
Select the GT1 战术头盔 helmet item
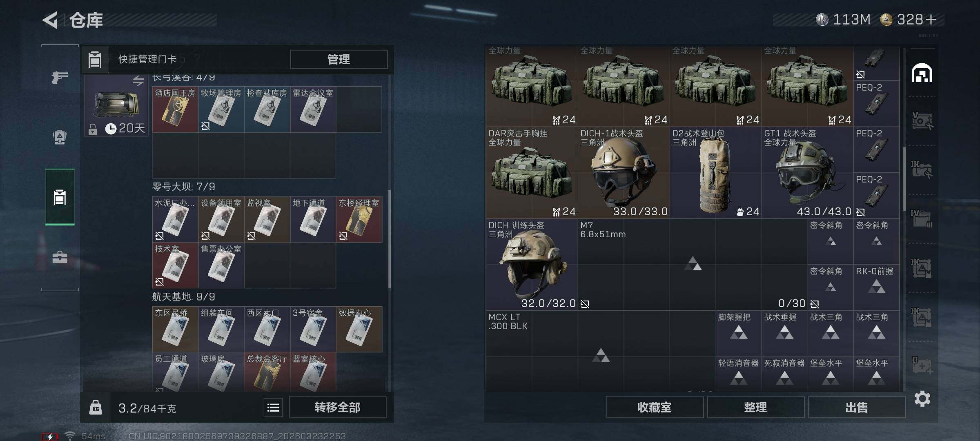[x=807, y=173]
